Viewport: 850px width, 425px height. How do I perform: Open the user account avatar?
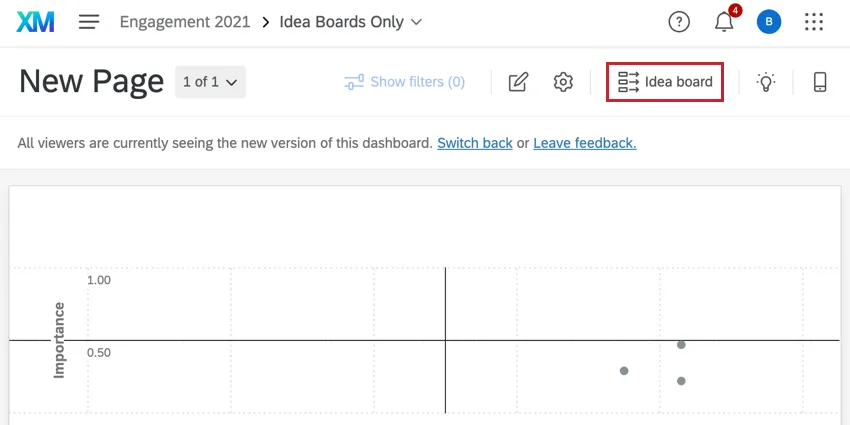tap(768, 22)
